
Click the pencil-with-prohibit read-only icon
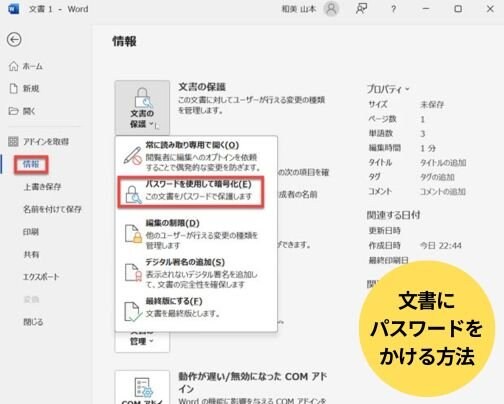click(132, 156)
